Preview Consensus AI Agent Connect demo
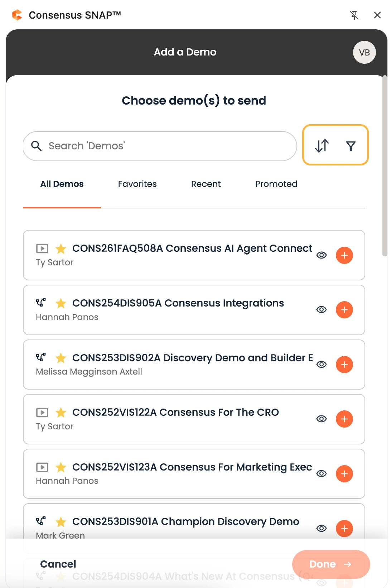The height and width of the screenshot is (588, 391). (x=322, y=255)
